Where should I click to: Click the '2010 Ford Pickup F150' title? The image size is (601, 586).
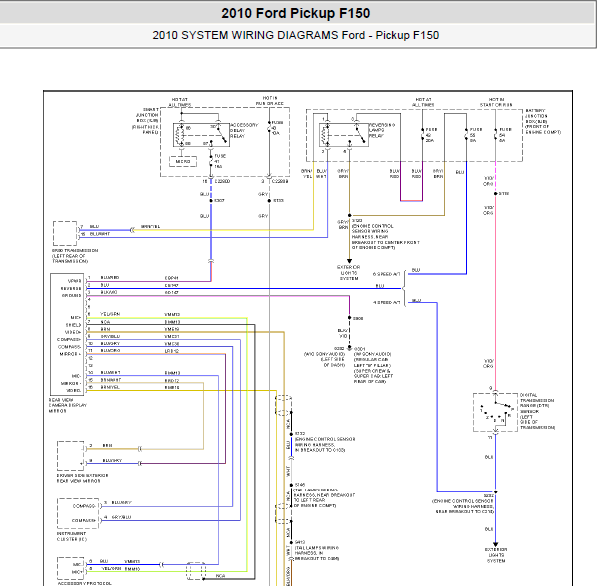pyautogui.click(x=296, y=13)
